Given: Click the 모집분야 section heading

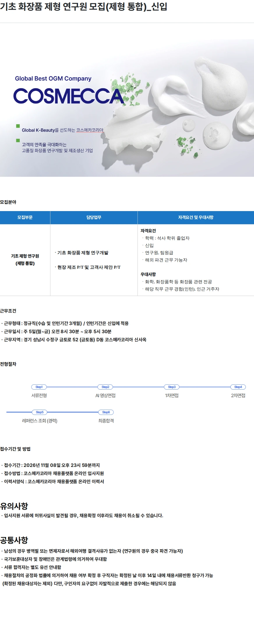Looking at the screenshot, I should click(8, 202).
